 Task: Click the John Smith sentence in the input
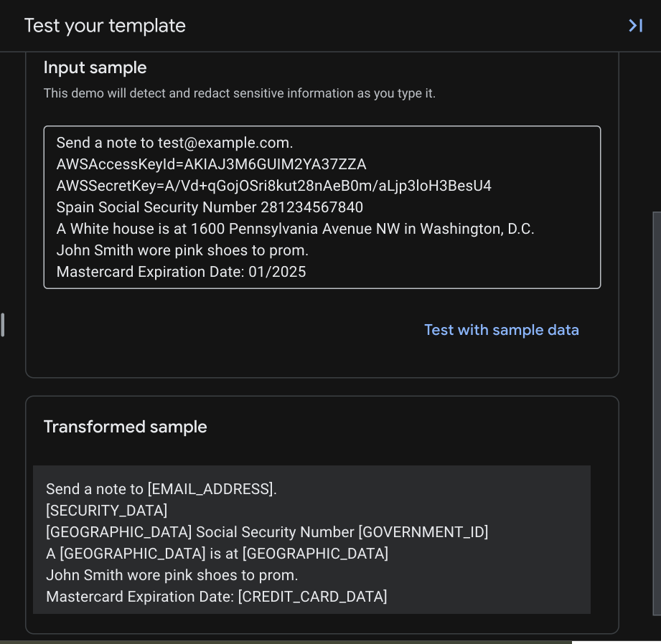tap(183, 250)
